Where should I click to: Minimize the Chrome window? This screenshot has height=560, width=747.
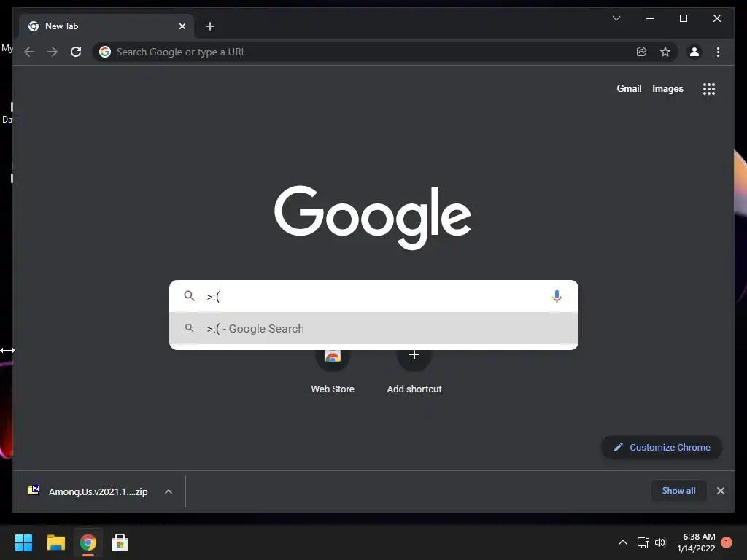pyautogui.click(x=650, y=18)
